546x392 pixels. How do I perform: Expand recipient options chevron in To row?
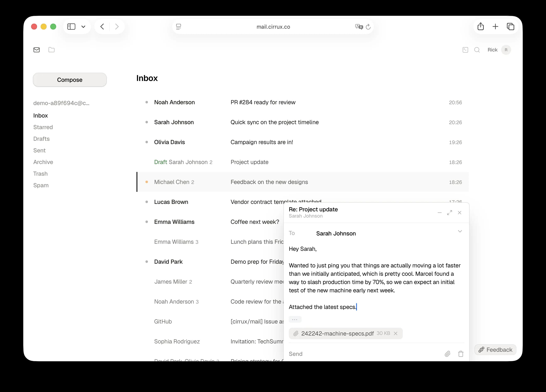tap(460, 232)
